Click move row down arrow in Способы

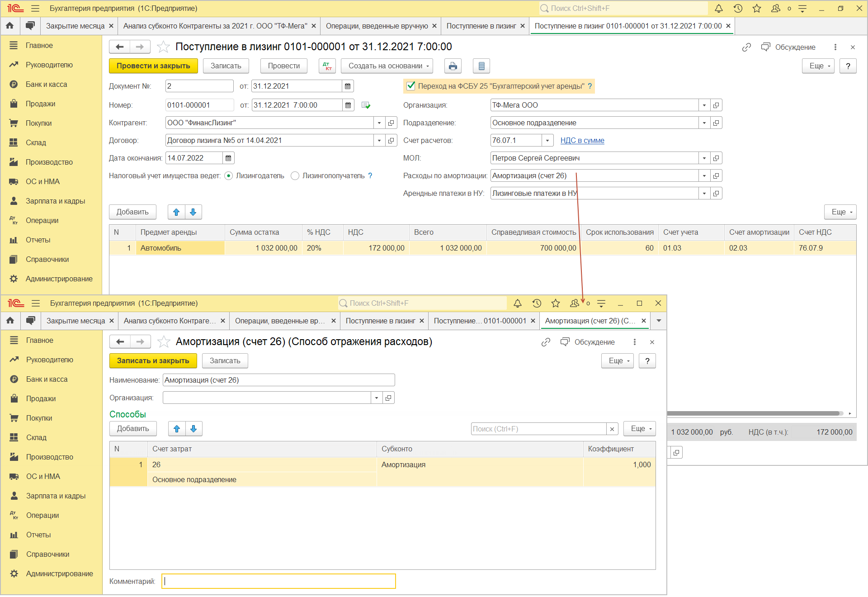[x=193, y=429]
